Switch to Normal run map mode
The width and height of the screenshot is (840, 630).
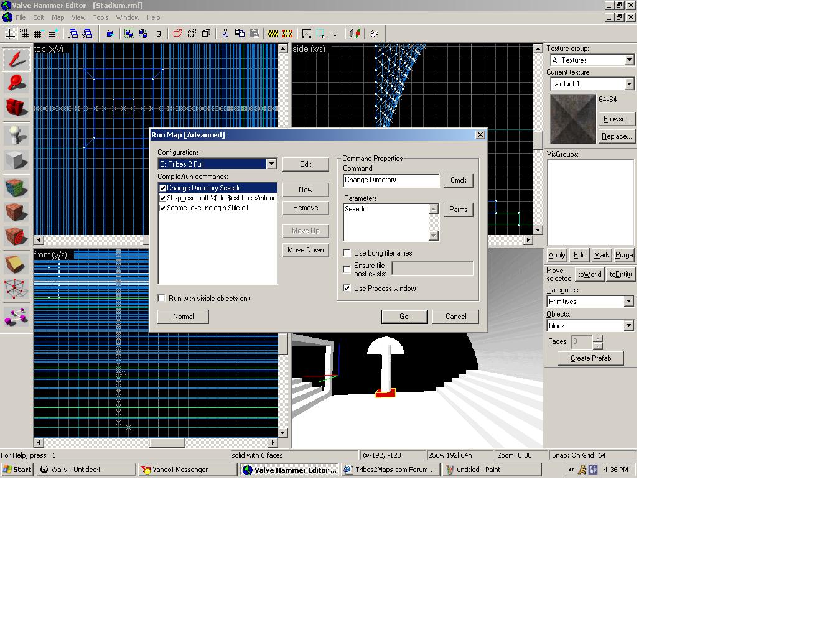point(183,317)
